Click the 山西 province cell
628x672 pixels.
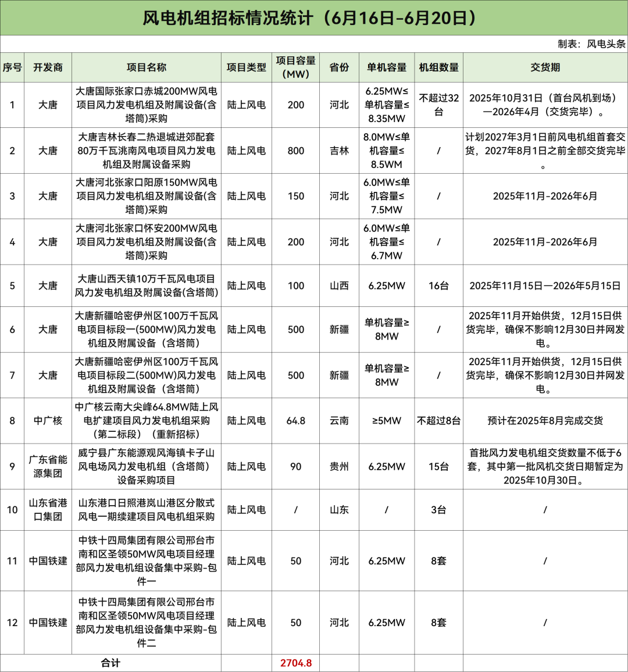(339, 286)
